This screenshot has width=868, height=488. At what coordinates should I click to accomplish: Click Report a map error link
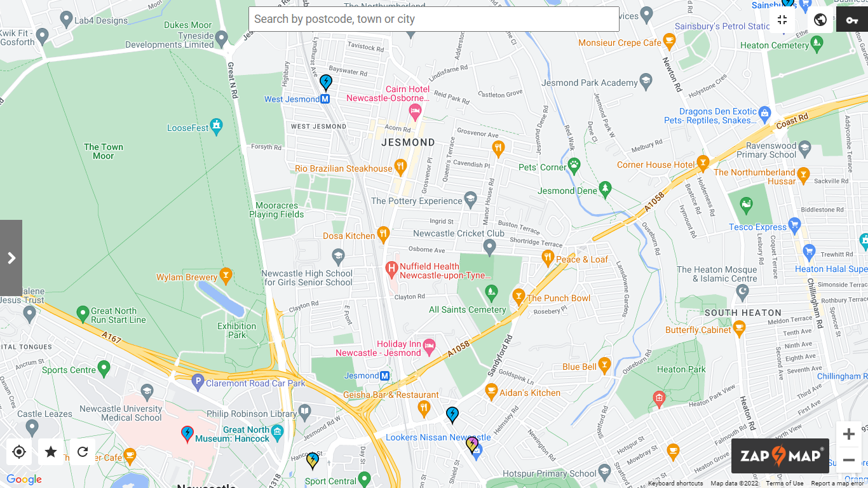(x=837, y=484)
